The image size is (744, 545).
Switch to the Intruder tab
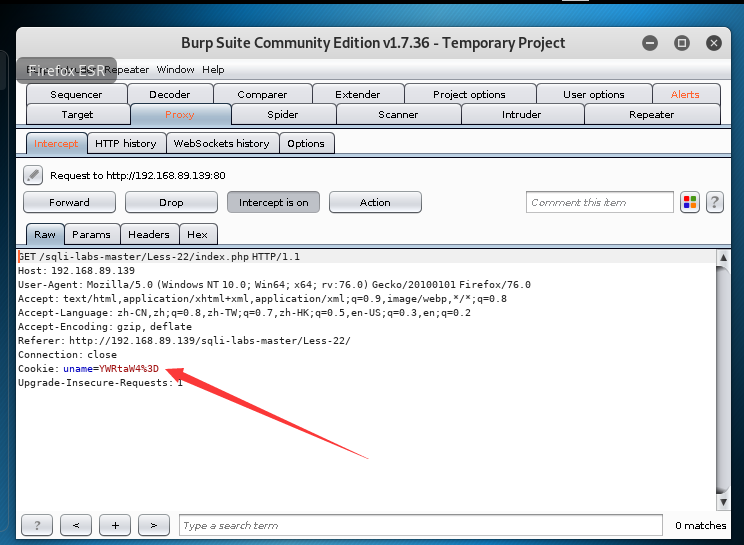(x=521, y=114)
